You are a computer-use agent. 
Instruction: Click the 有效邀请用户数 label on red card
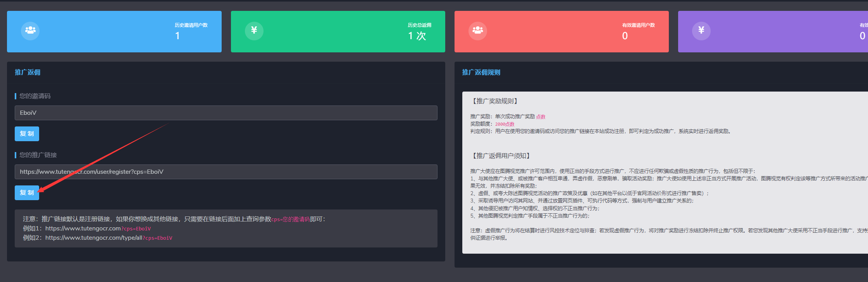[x=639, y=25]
